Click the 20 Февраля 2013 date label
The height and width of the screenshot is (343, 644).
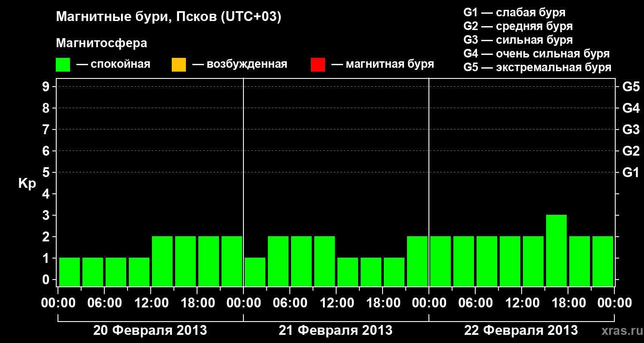pyautogui.click(x=150, y=331)
